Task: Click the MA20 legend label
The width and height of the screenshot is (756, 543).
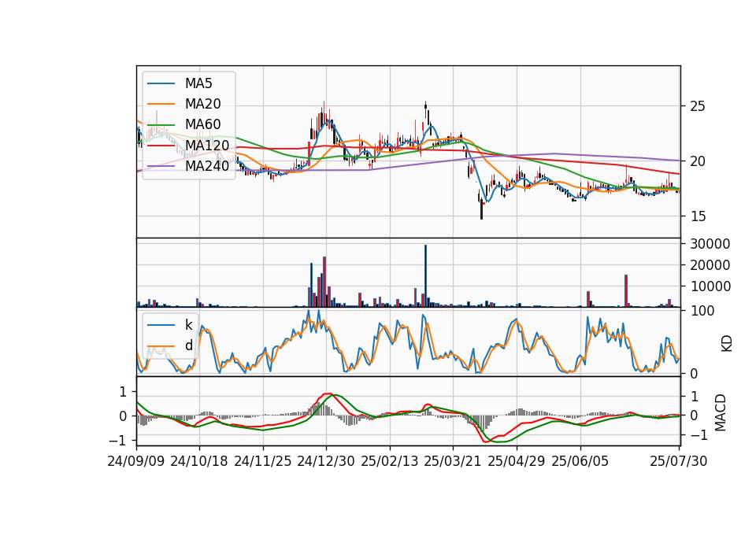Action: click(203, 104)
